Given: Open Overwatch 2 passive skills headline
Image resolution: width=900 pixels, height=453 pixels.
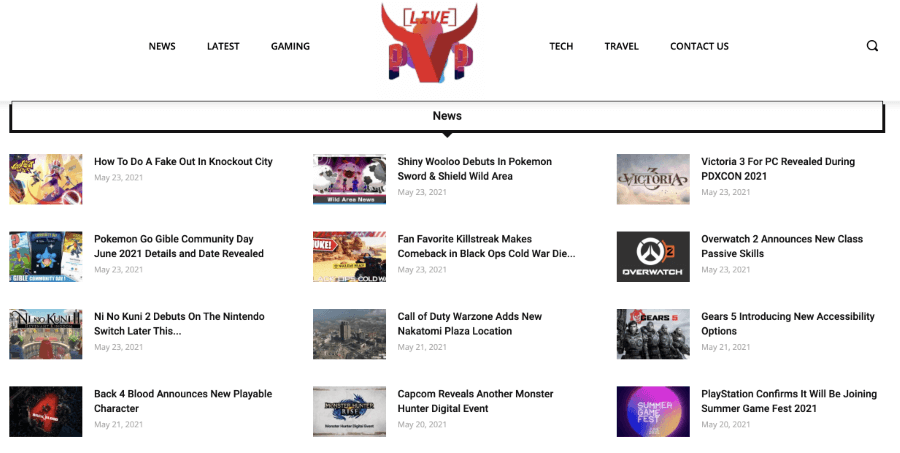Looking at the screenshot, I should tap(781, 246).
